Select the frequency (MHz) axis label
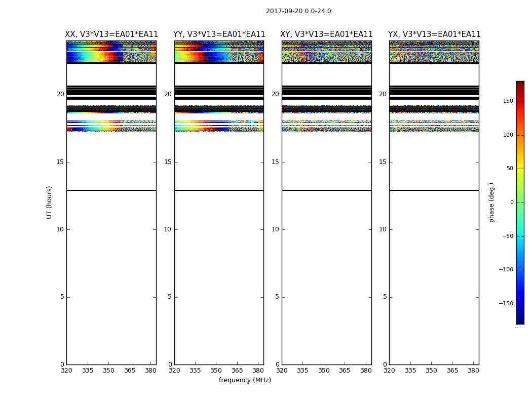 point(245,380)
